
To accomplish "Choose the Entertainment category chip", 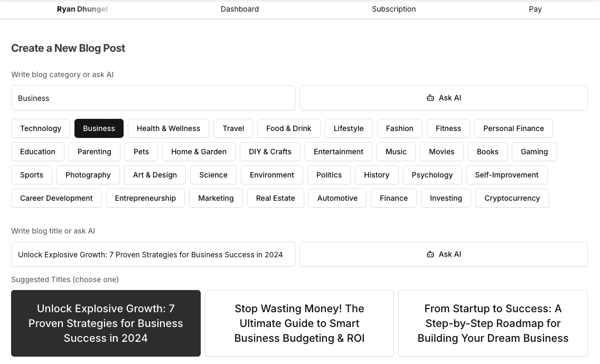I will [339, 152].
